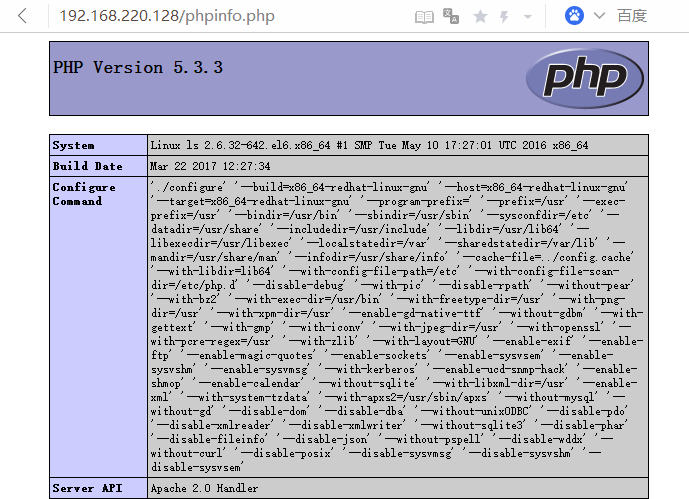Image resolution: width=689 pixels, height=499 pixels.
Task: Open search engine chevron dropdown
Action: (599, 16)
